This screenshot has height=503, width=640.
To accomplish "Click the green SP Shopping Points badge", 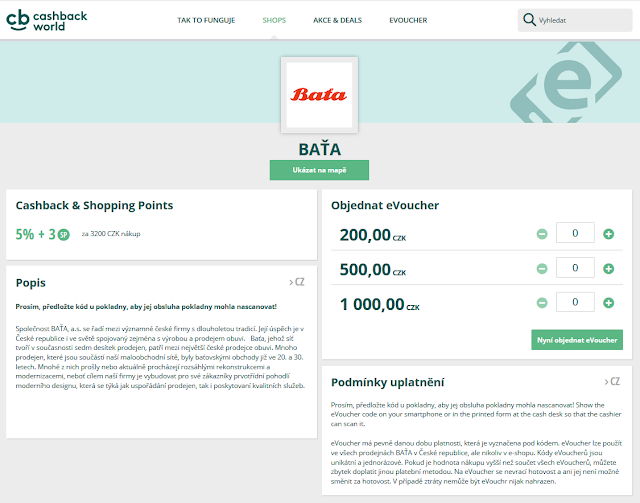I will pyautogui.click(x=63, y=235).
